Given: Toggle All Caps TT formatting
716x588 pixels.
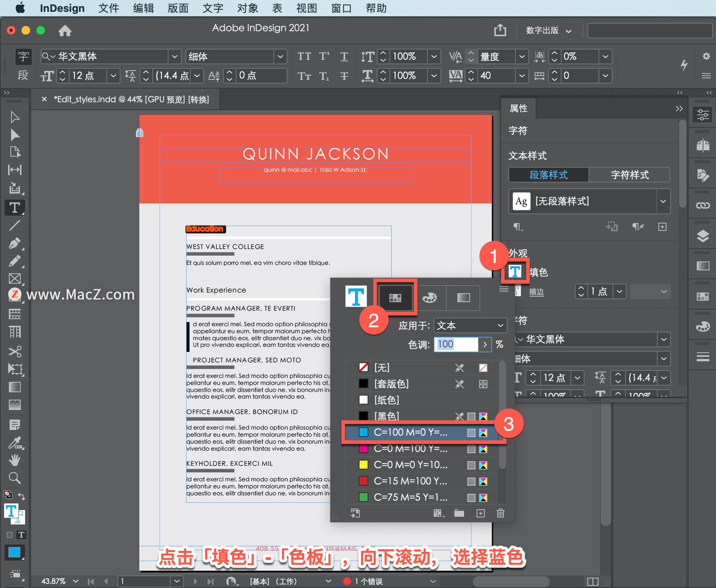Looking at the screenshot, I should tap(304, 56).
